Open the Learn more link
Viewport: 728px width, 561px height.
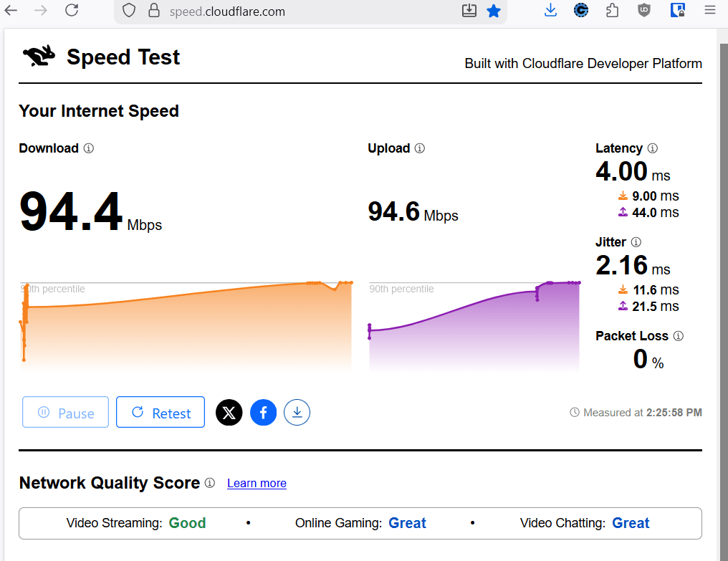(x=257, y=483)
